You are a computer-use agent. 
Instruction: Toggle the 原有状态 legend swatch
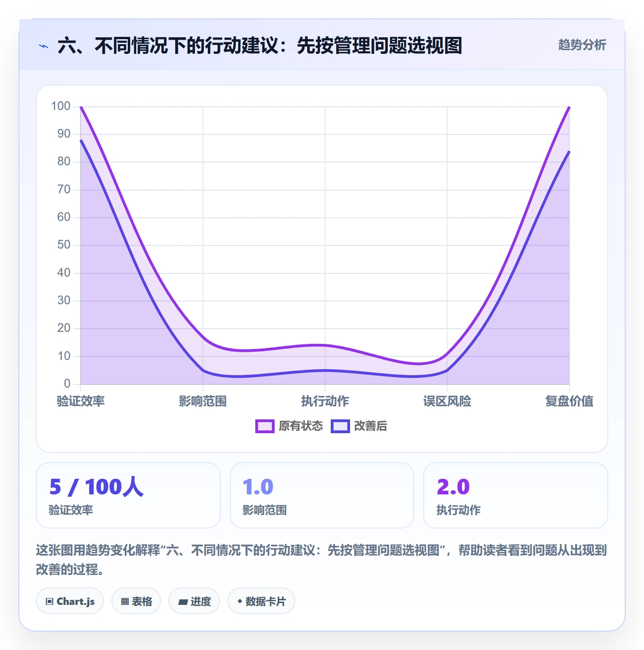264,426
